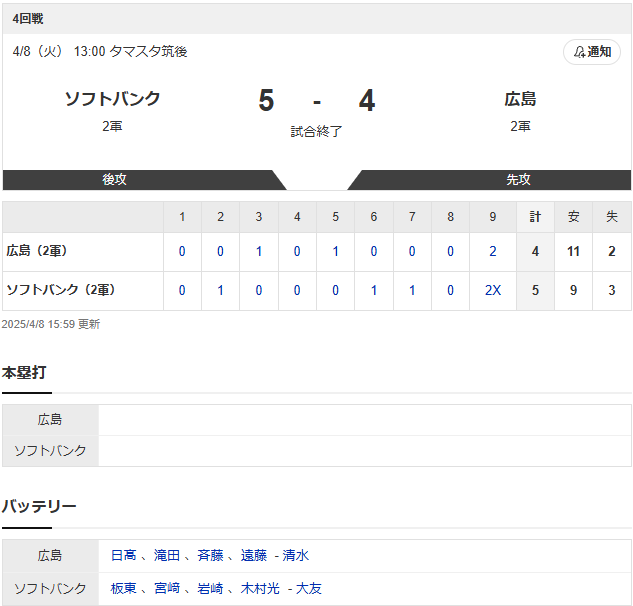Click the 先攻 banner label

point(519,179)
